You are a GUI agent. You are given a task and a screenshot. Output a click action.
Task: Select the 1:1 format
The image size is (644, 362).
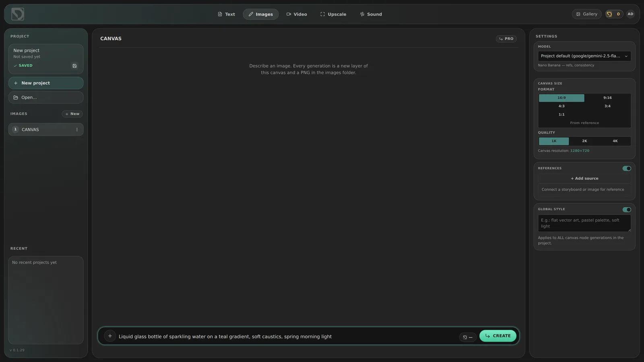point(561,115)
